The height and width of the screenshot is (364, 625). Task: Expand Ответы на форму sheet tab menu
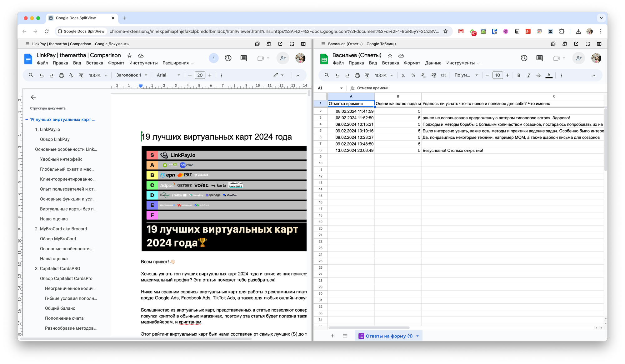point(417,336)
